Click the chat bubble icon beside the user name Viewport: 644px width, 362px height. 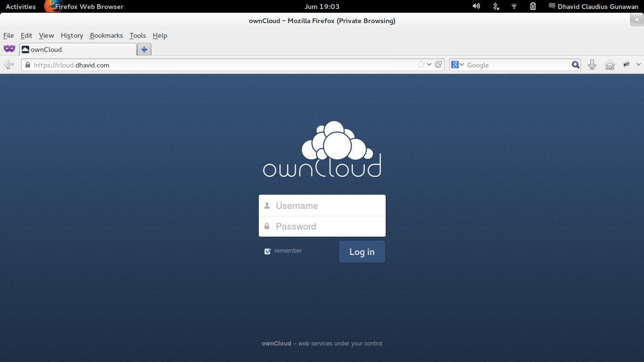tap(552, 7)
